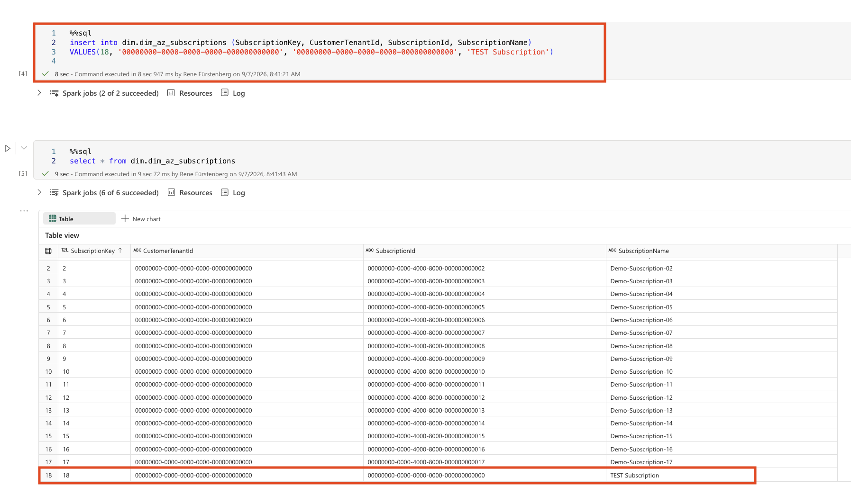The width and height of the screenshot is (851, 504).
Task: Expand Spark jobs (6 of 6 succeeded)
Action: [x=39, y=192]
